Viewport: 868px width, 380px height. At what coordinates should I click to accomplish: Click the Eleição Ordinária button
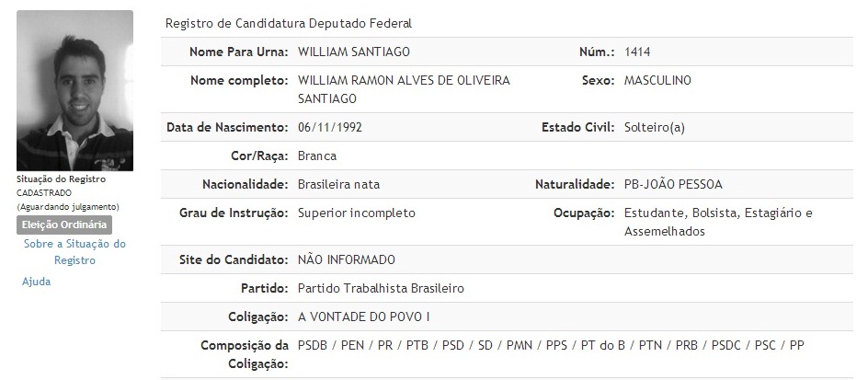(64, 225)
